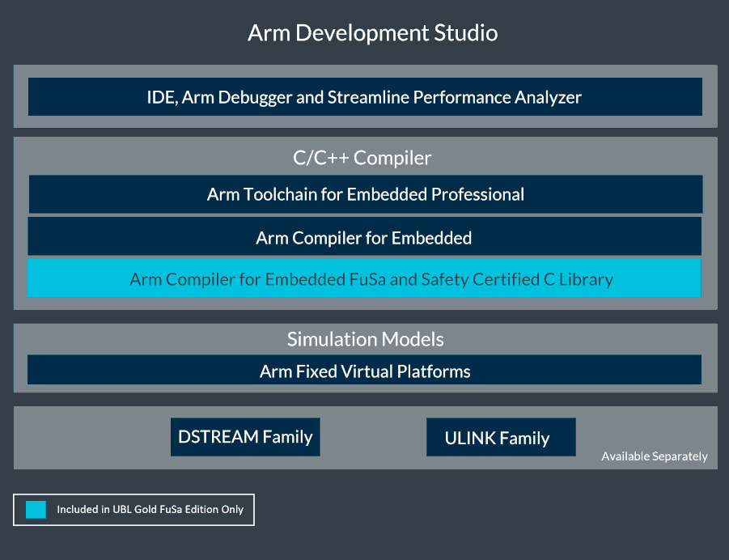Select the IDE, Arm Debugger and Streamline bar
This screenshot has height=560, width=729.
pyautogui.click(x=365, y=96)
